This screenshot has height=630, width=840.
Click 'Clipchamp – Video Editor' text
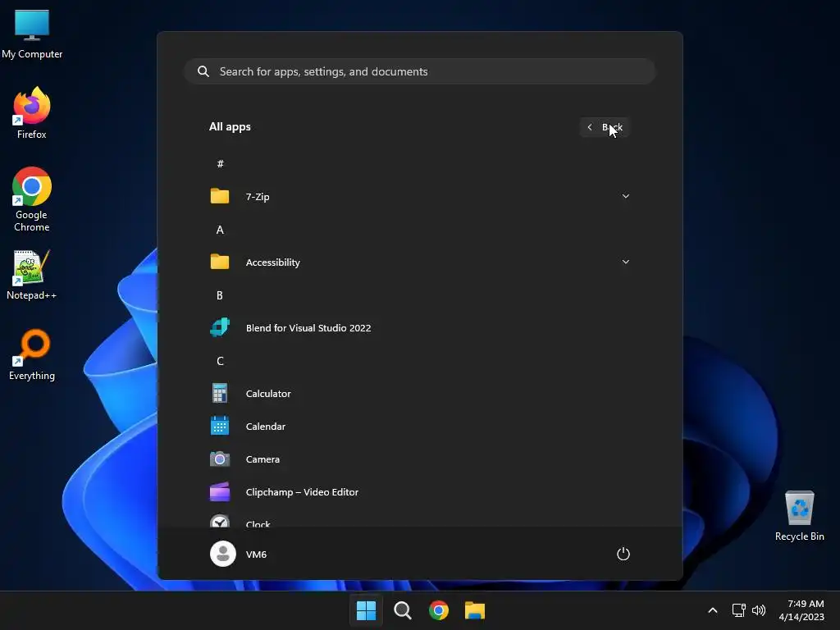[x=302, y=492]
